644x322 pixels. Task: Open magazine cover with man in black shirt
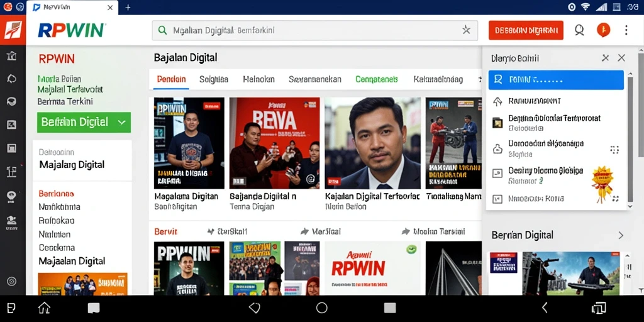189,143
